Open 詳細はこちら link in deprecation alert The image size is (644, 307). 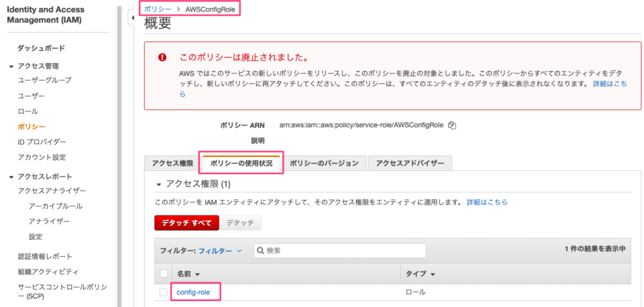tap(610, 84)
